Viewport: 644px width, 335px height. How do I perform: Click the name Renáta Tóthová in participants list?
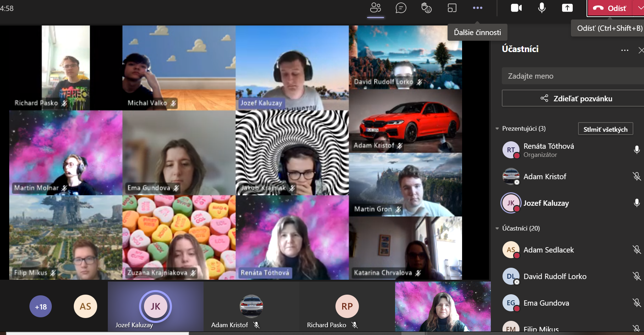[x=549, y=146]
